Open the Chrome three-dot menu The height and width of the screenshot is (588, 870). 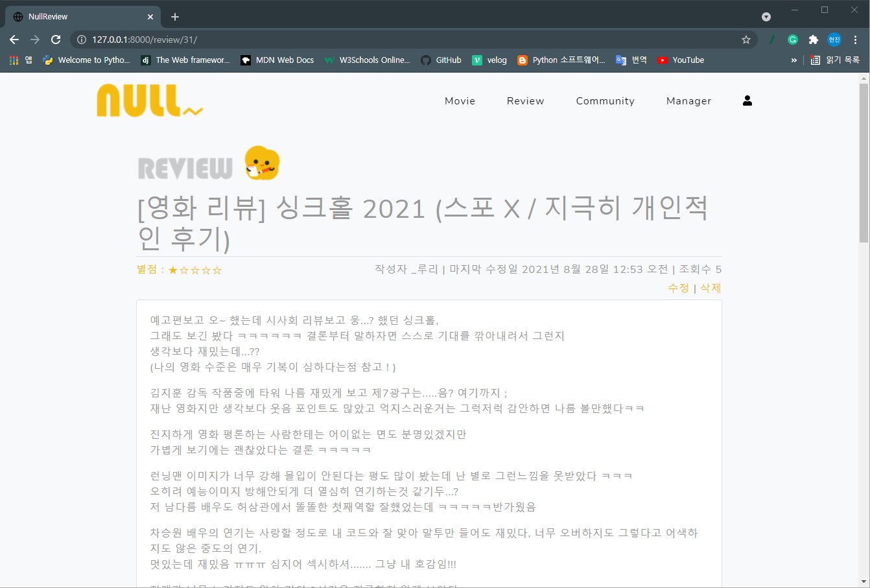pyautogui.click(x=855, y=40)
